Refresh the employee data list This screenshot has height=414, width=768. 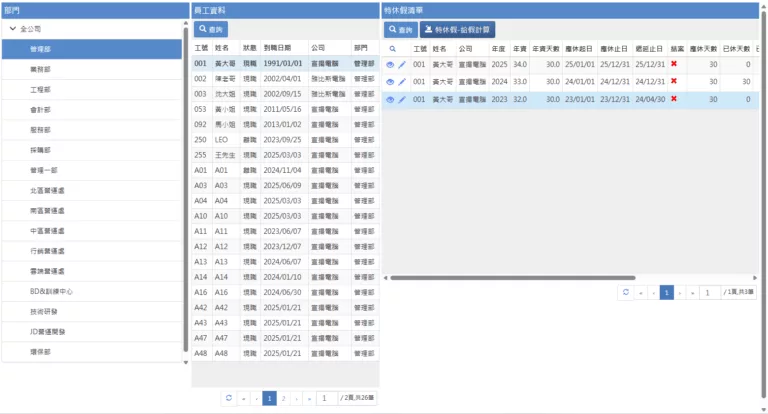pyautogui.click(x=229, y=398)
